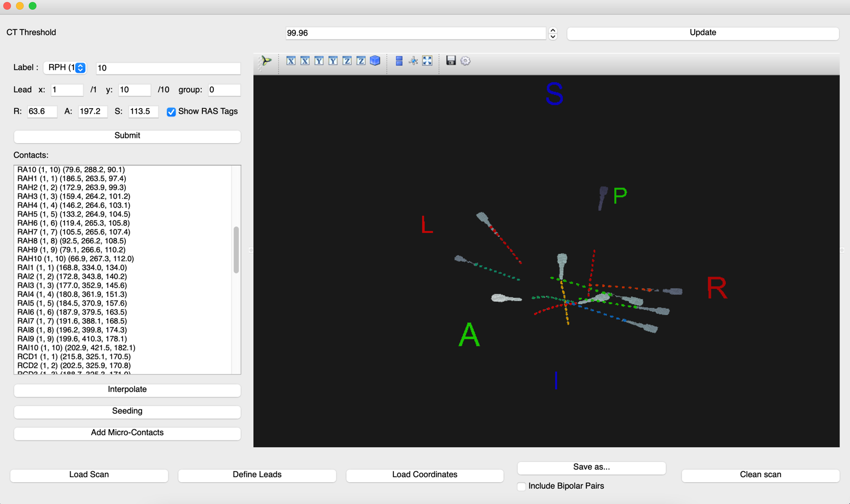850x504 pixels.
Task: Click the Contacts list scrollbar thumb
Action: point(236,250)
